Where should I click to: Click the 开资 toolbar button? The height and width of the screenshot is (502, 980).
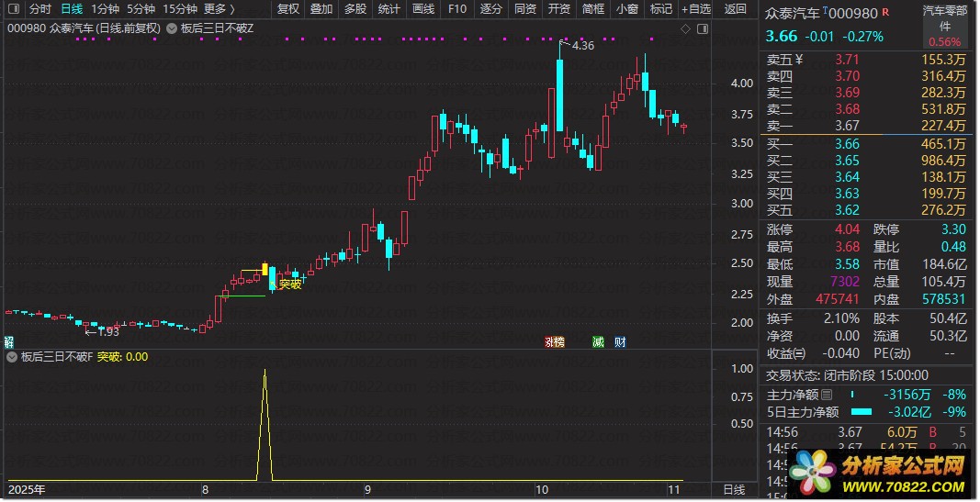[558, 9]
